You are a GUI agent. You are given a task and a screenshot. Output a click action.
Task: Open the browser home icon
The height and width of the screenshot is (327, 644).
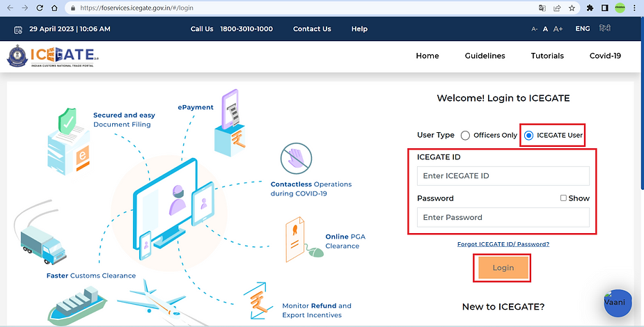tap(54, 8)
